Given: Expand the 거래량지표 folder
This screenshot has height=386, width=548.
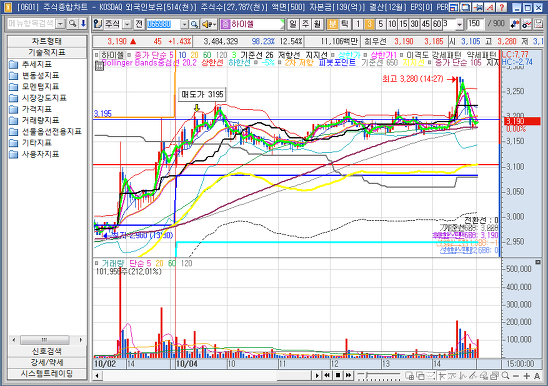Looking at the screenshot, I should (x=34, y=120).
